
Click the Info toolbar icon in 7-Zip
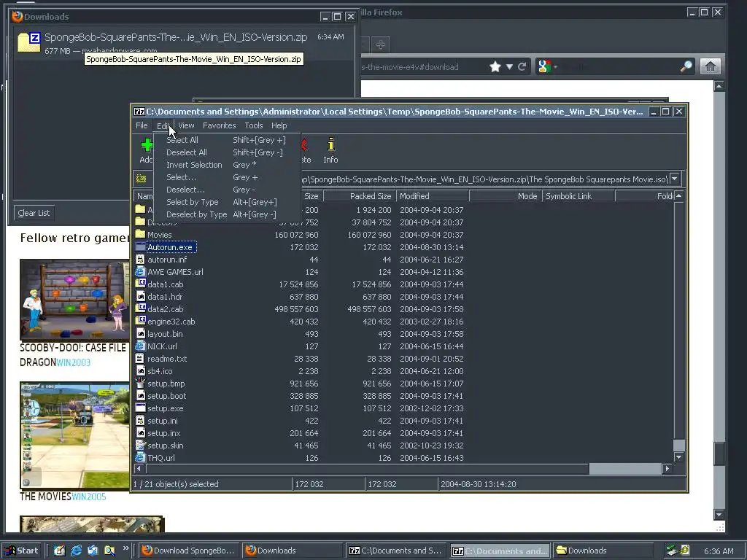tap(330, 144)
